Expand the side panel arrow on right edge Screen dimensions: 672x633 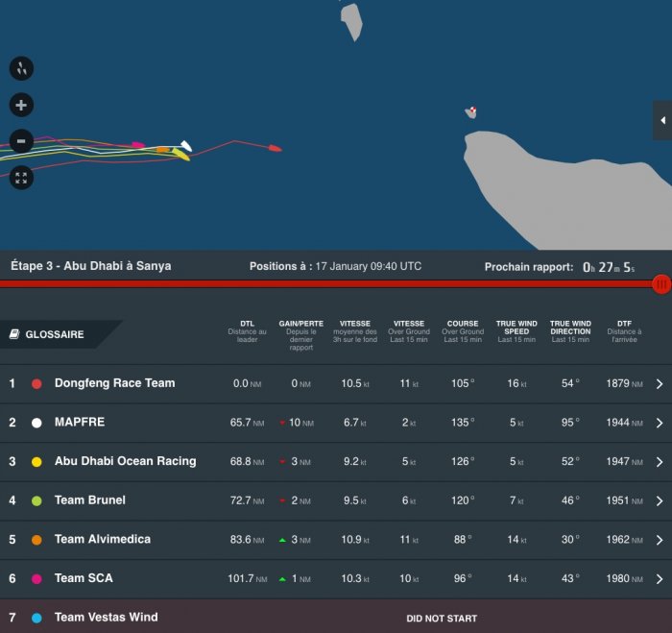pos(662,120)
